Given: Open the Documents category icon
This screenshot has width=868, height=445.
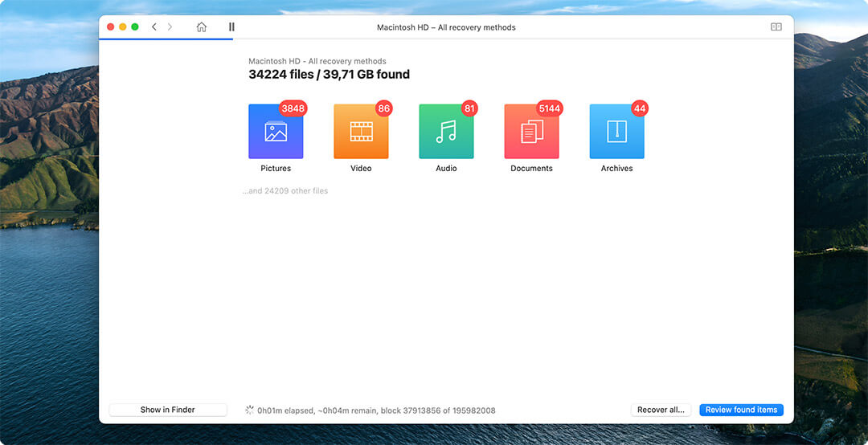Looking at the screenshot, I should (x=531, y=132).
